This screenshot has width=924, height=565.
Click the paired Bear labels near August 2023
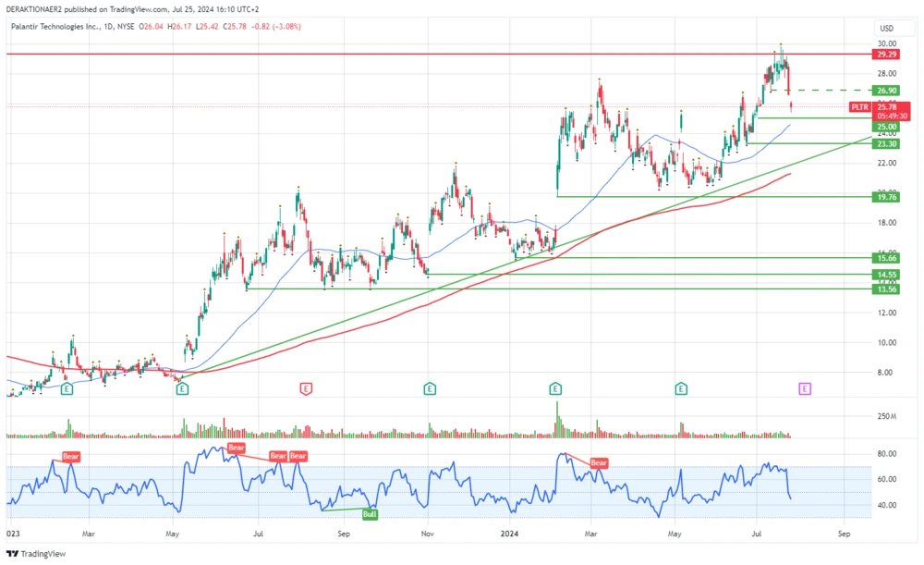pyautogui.click(x=285, y=456)
